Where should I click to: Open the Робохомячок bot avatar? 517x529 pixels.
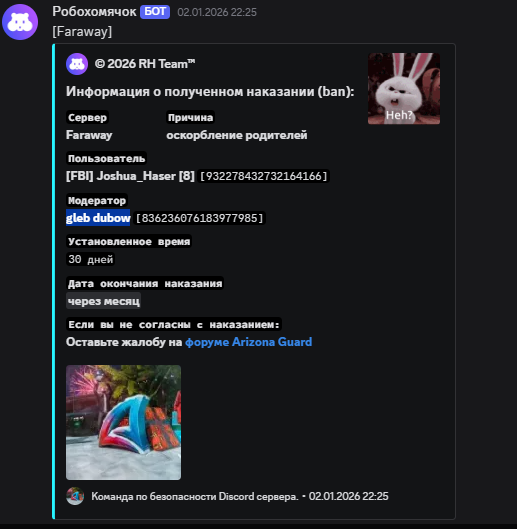tap(20, 22)
